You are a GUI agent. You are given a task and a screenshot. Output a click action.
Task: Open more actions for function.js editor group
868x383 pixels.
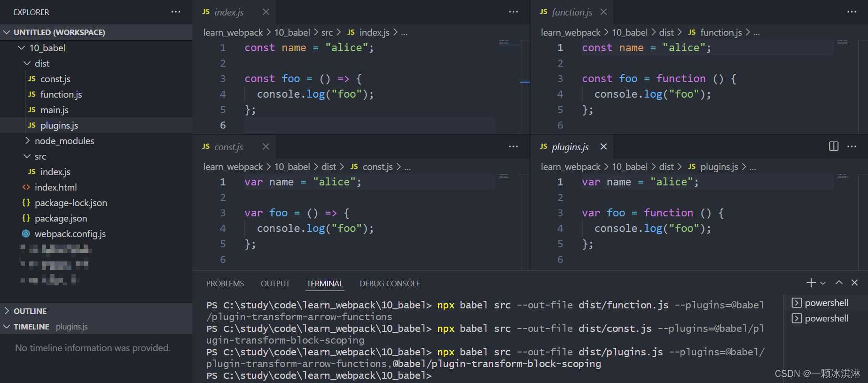(x=852, y=12)
